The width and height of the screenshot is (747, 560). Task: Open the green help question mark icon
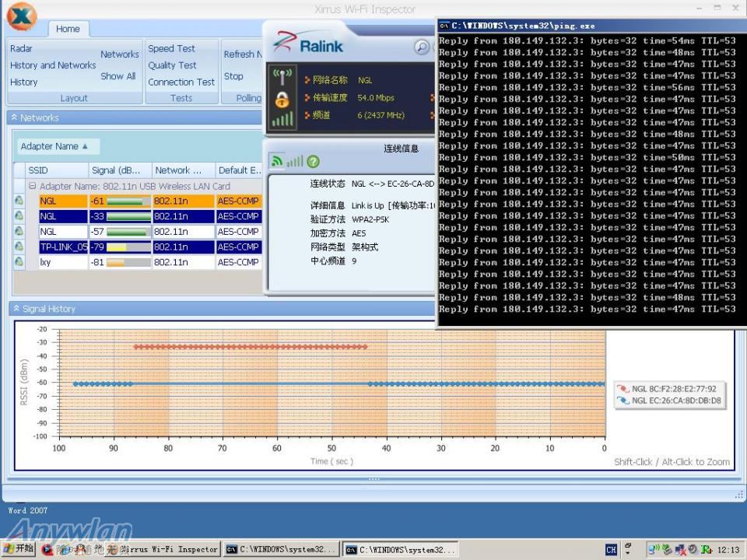click(313, 162)
